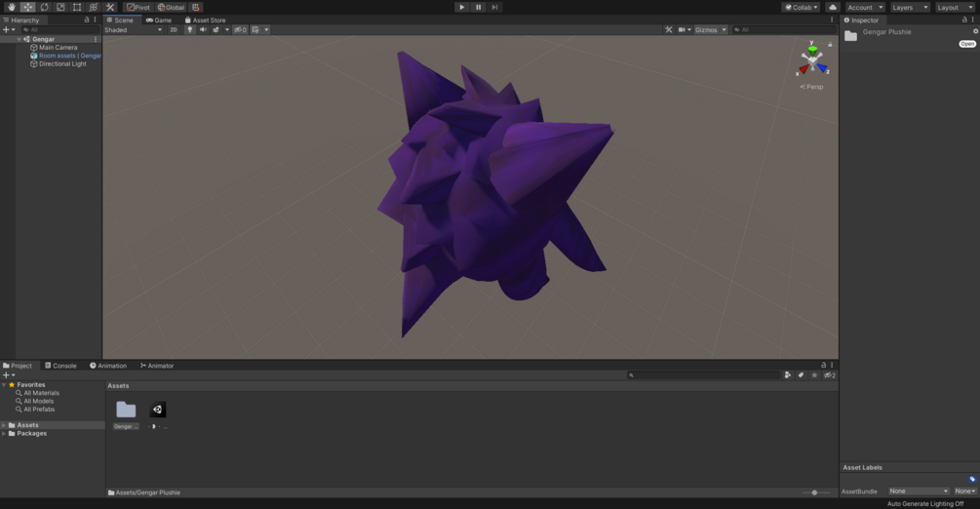980x509 pixels.
Task: Click the Step forward button
Action: 494,7
